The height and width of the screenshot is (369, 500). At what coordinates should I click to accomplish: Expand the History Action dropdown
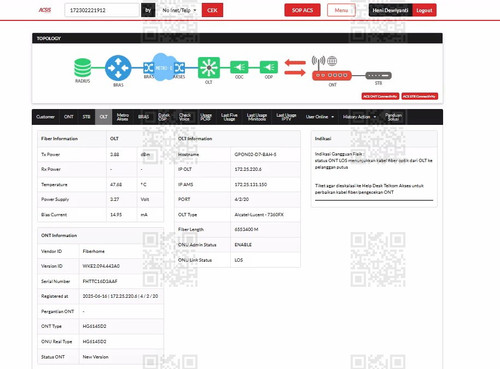click(359, 117)
